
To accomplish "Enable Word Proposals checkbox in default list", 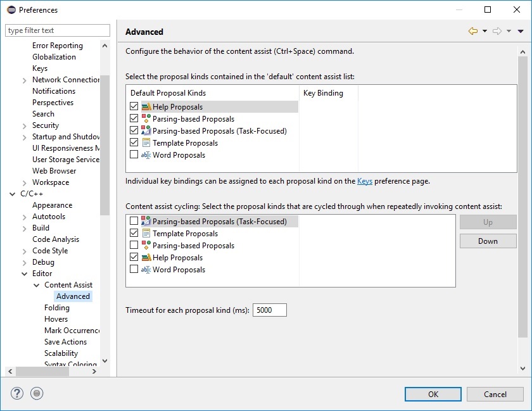I will point(134,155).
